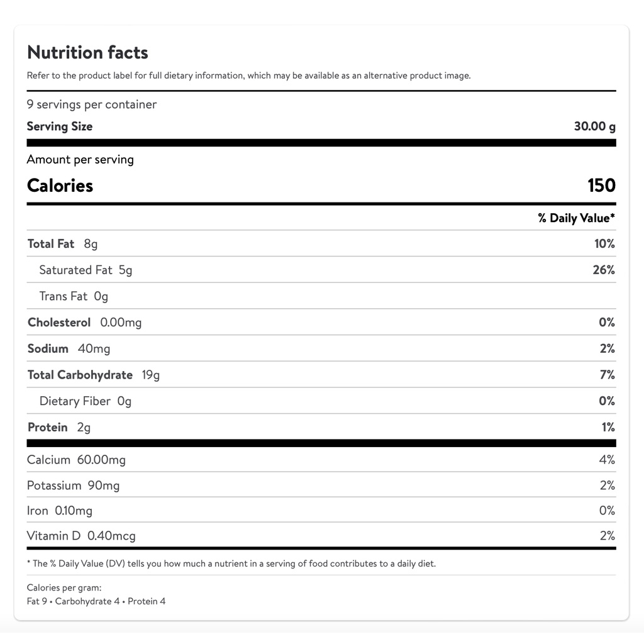Click the 150 calories value
Viewport: 644px width, 644px height.
601,186
